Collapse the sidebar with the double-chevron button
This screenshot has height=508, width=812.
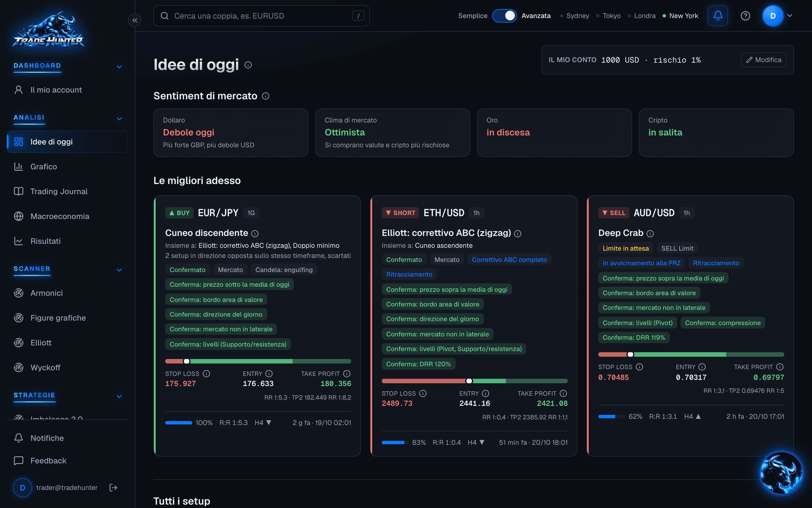134,20
